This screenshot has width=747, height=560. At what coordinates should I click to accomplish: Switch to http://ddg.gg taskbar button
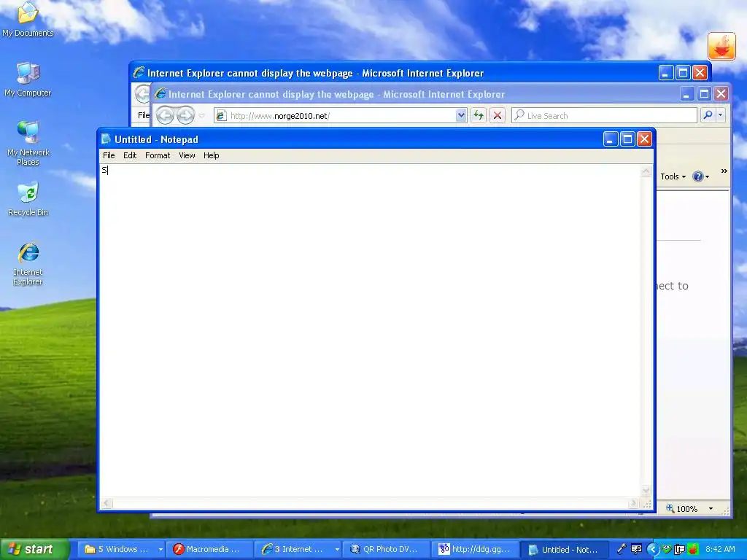(x=474, y=549)
